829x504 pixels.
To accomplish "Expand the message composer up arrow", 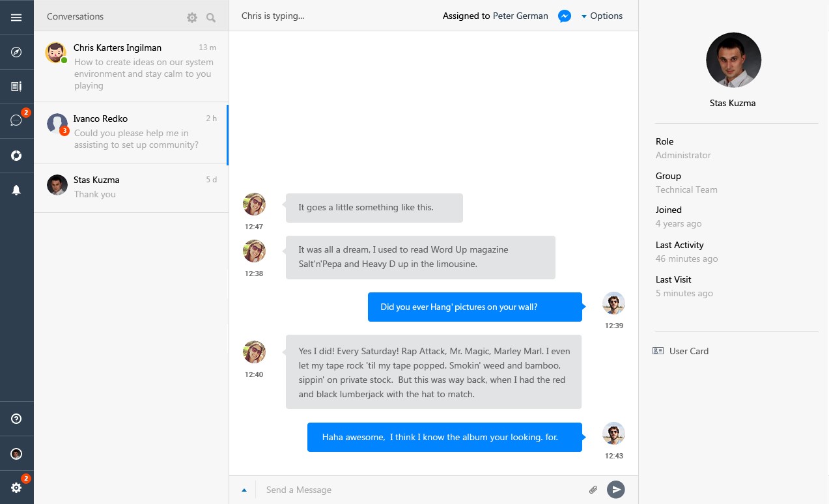I will point(244,490).
